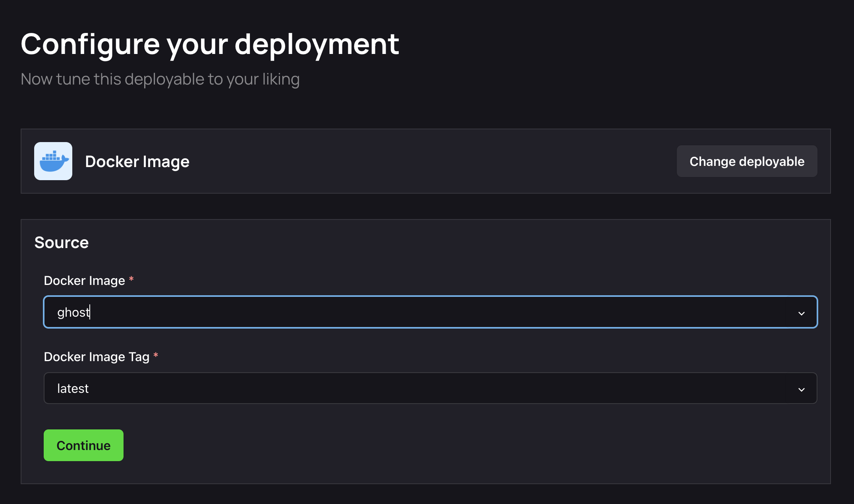Click the Change deployable button
This screenshot has width=854, height=504.
(x=747, y=161)
